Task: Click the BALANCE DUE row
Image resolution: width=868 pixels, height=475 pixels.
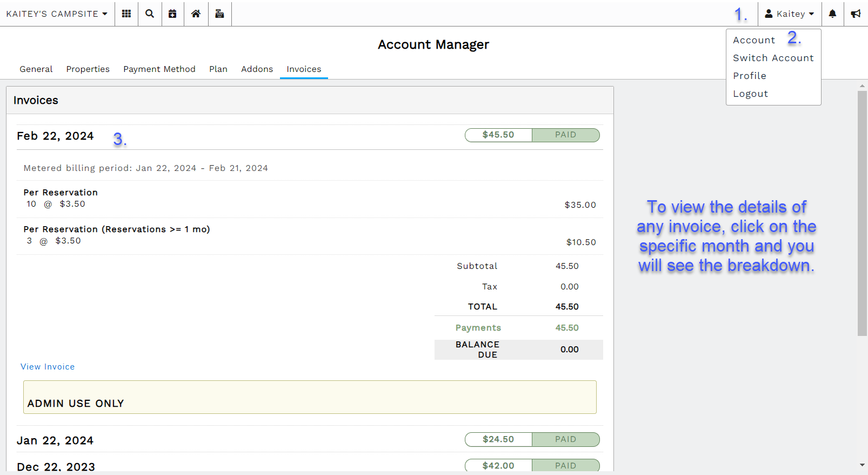Action: point(519,349)
